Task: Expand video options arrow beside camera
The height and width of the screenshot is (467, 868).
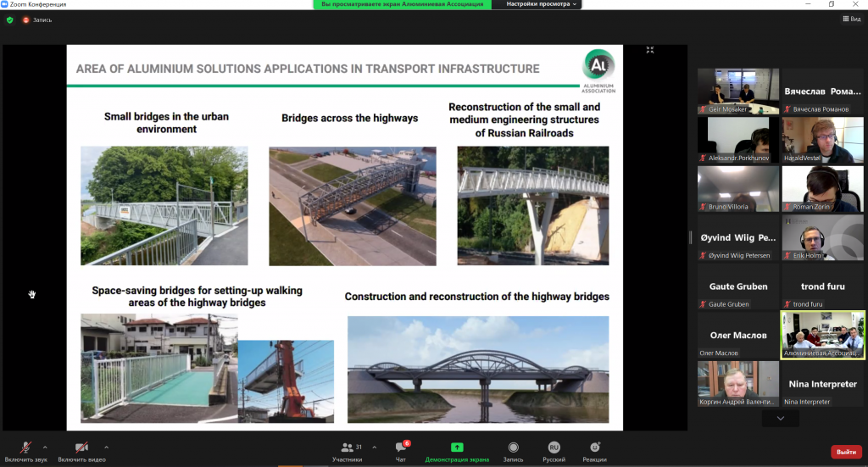Action: tap(106, 447)
